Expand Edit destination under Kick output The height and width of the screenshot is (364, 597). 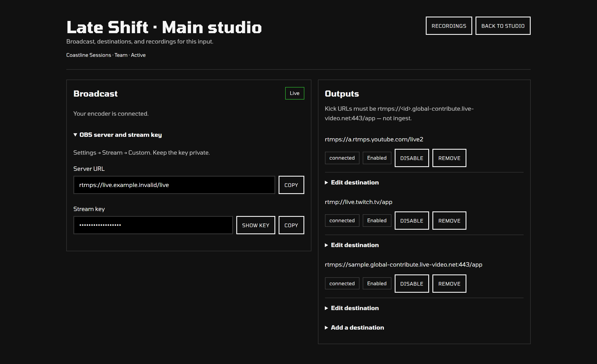(x=352, y=308)
